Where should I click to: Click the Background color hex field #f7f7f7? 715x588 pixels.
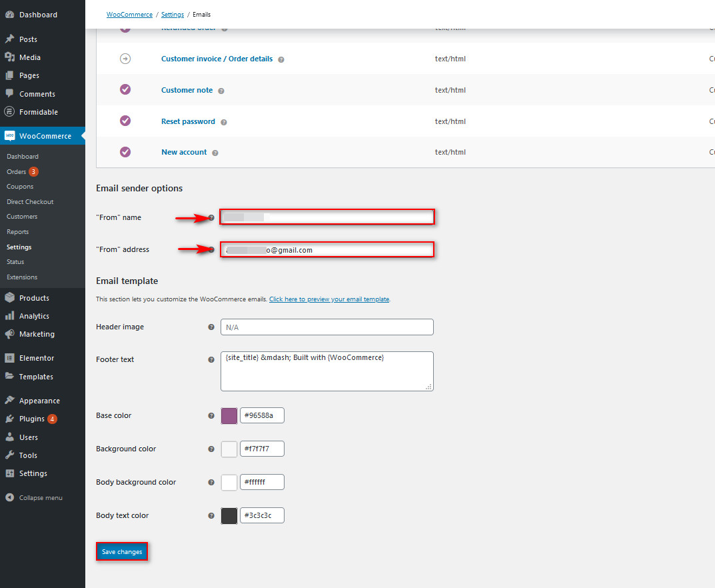pyautogui.click(x=262, y=449)
